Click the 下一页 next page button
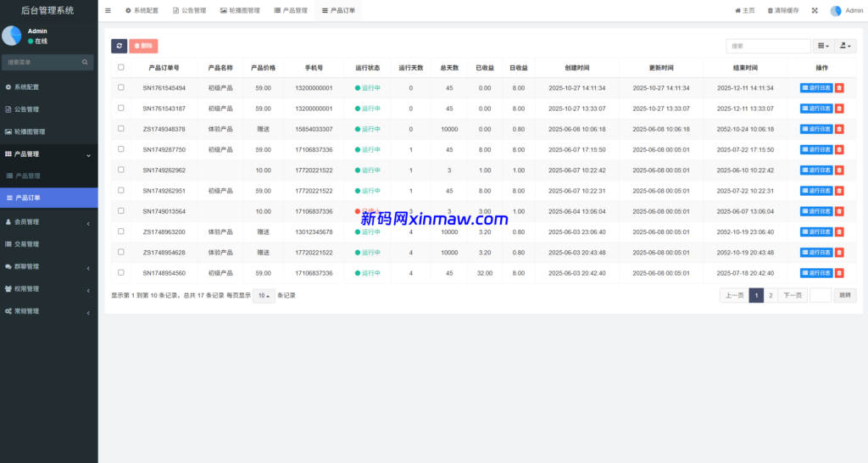This screenshot has width=868, height=463. tap(793, 296)
